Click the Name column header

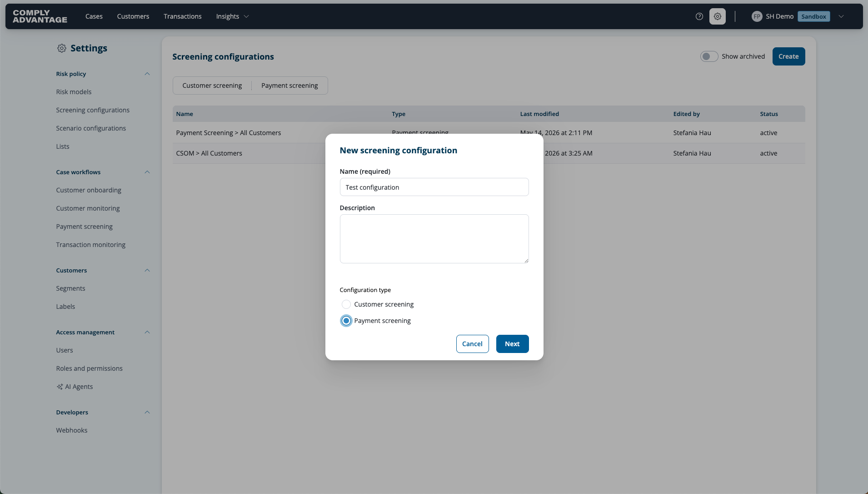pos(185,114)
